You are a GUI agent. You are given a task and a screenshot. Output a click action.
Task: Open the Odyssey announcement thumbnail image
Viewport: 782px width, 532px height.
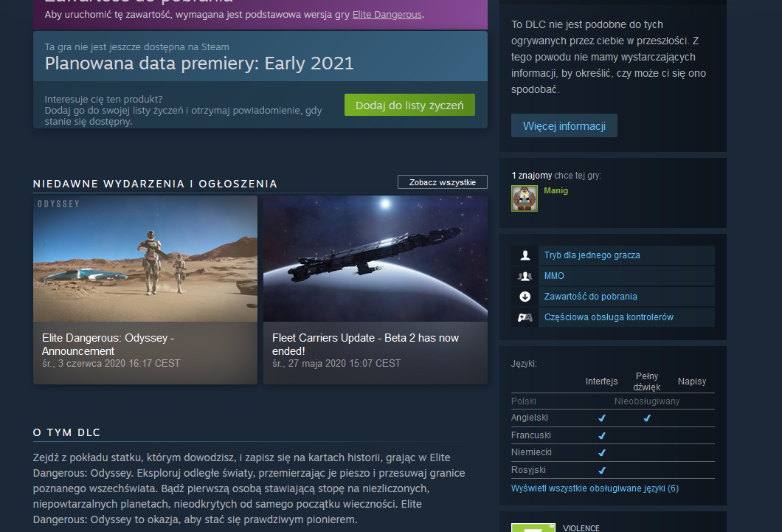[145, 258]
